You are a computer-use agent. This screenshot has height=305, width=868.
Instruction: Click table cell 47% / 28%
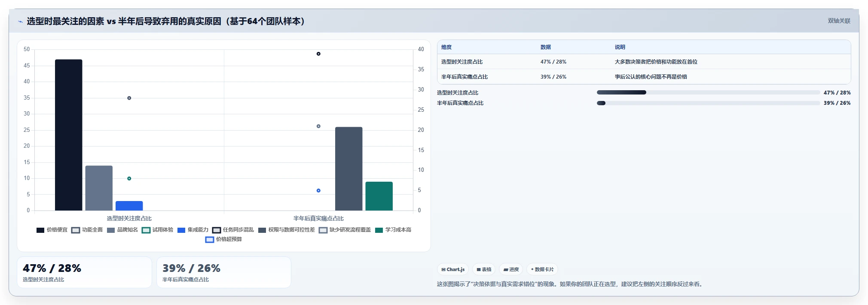[x=553, y=62]
